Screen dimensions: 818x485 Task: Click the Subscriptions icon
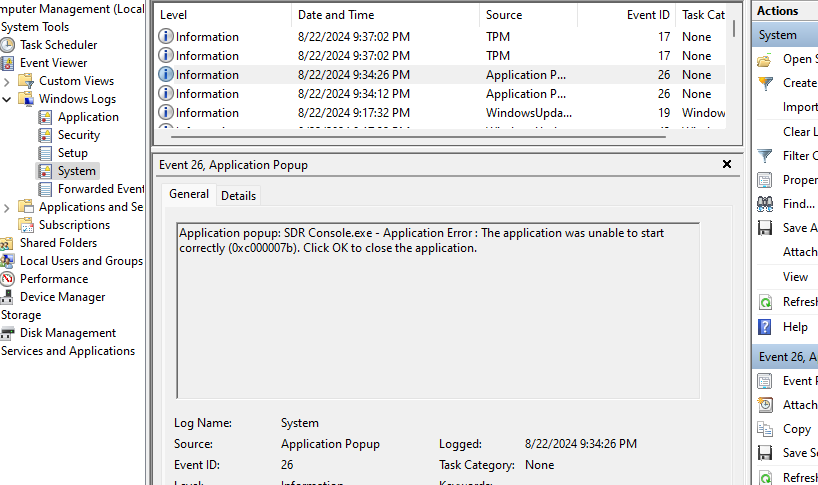coord(26,225)
